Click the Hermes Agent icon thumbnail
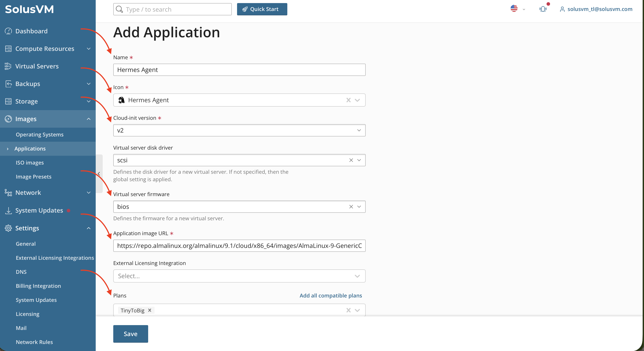644x351 pixels. point(122,100)
